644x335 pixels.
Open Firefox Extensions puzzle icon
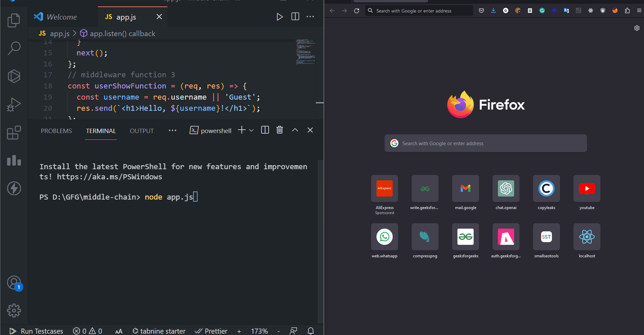tap(627, 10)
